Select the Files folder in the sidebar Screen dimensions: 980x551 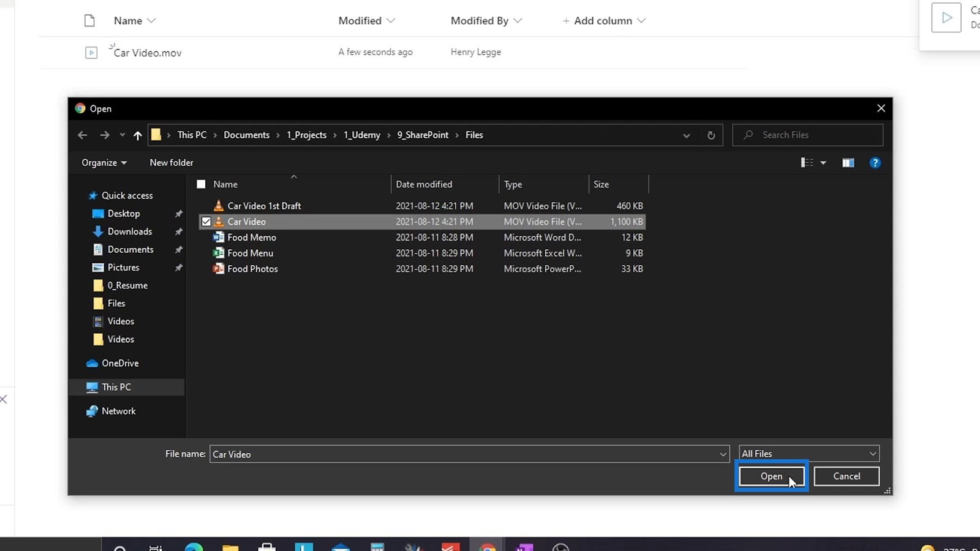point(116,304)
